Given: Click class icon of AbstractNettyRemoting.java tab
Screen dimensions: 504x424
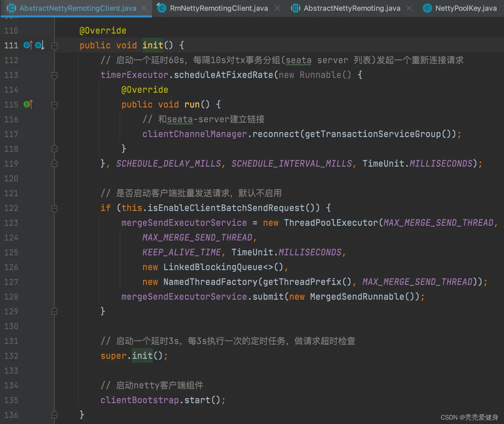Looking at the screenshot, I should pyautogui.click(x=296, y=8).
